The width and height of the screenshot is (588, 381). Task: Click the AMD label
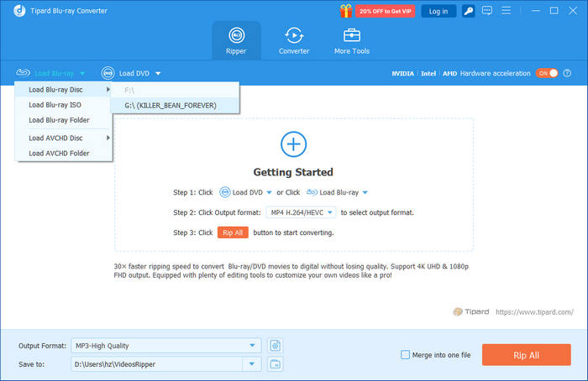[449, 73]
